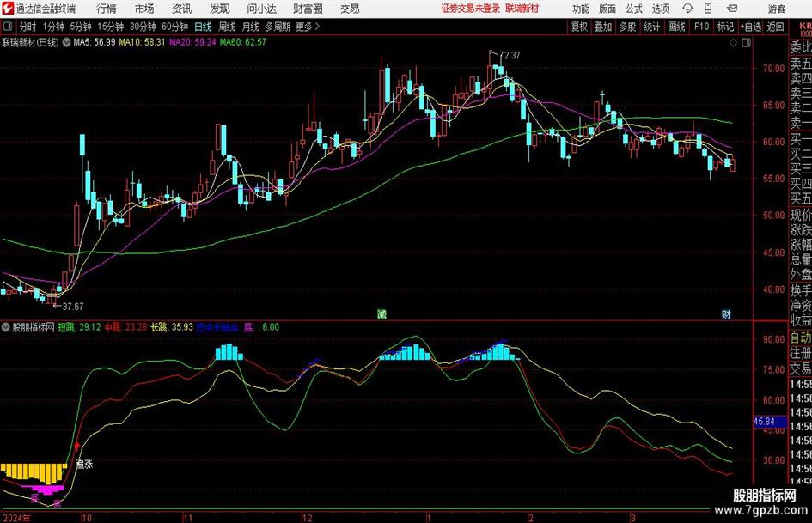Image resolution: width=812 pixels, height=523 pixels.
Task: Click the diamond icon atop chart
Action: point(733,43)
